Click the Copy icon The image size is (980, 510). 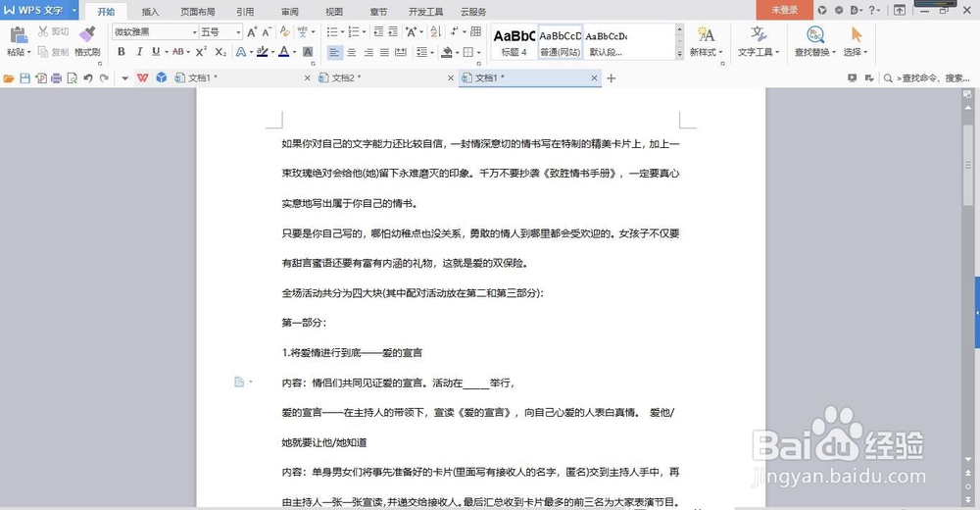pos(43,52)
